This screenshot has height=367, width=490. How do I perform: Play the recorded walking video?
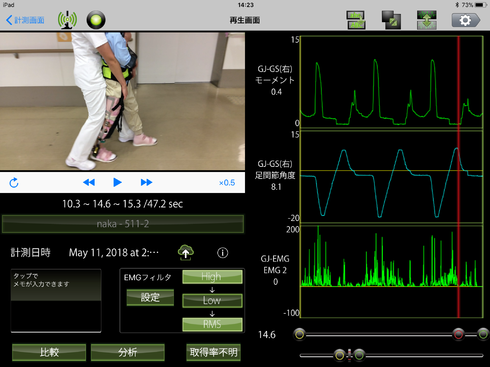click(x=117, y=182)
